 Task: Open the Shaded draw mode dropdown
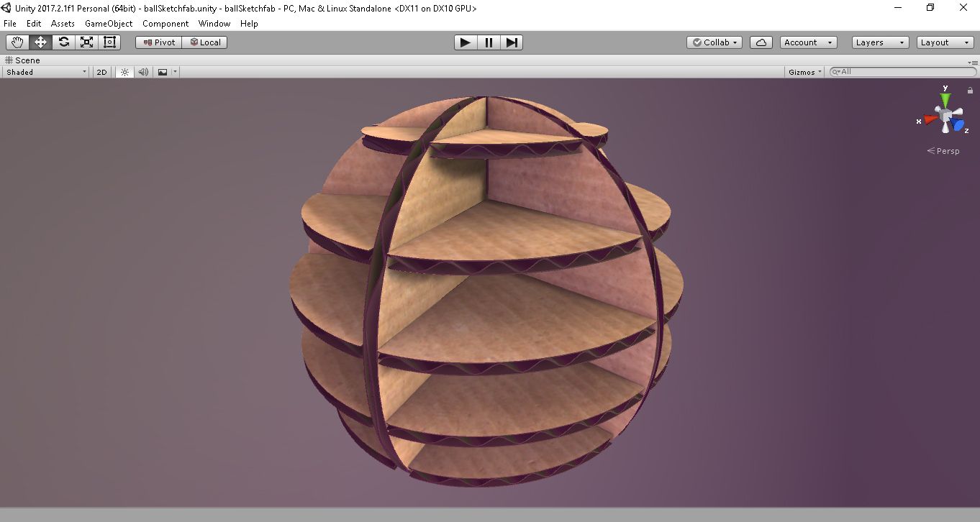[46, 72]
